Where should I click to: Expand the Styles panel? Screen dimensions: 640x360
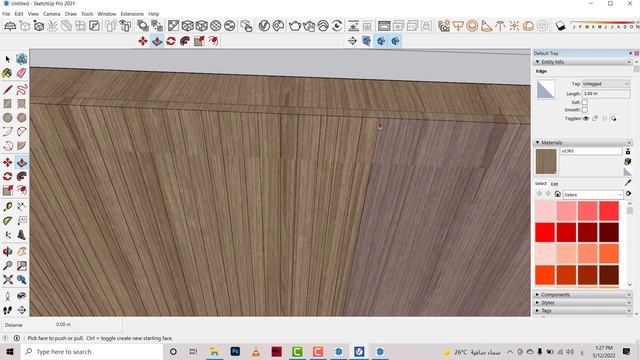(x=537, y=302)
